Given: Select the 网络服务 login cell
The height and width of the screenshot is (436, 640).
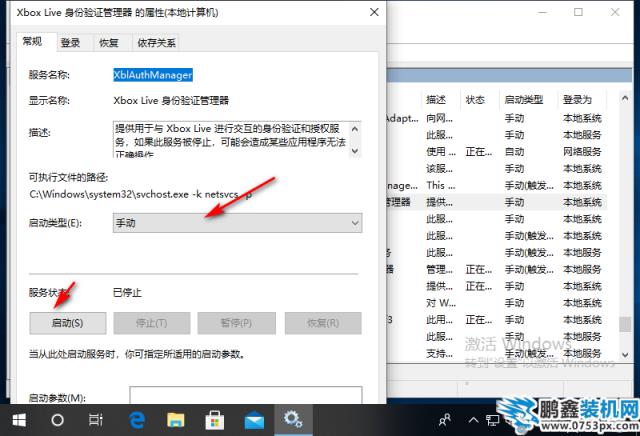Looking at the screenshot, I should [x=582, y=152].
